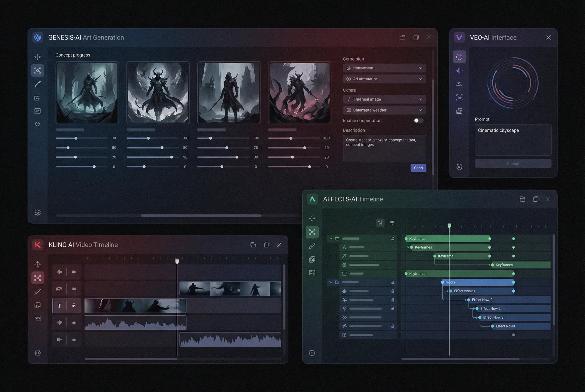Select the Pen tool in KLING AI sidebar

tap(37, 291)
